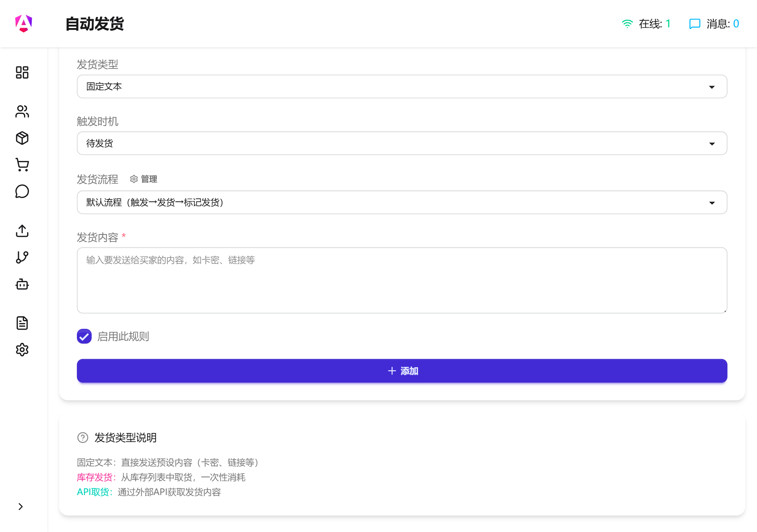Image resolution: width=757 pixels, height=532 pixels.
Task: Open the users/buyers panel
Action: click(22, 111)
